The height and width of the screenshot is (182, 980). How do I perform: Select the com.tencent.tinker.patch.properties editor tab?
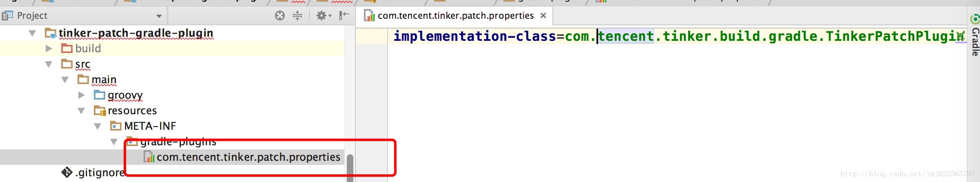click(455, 16)
